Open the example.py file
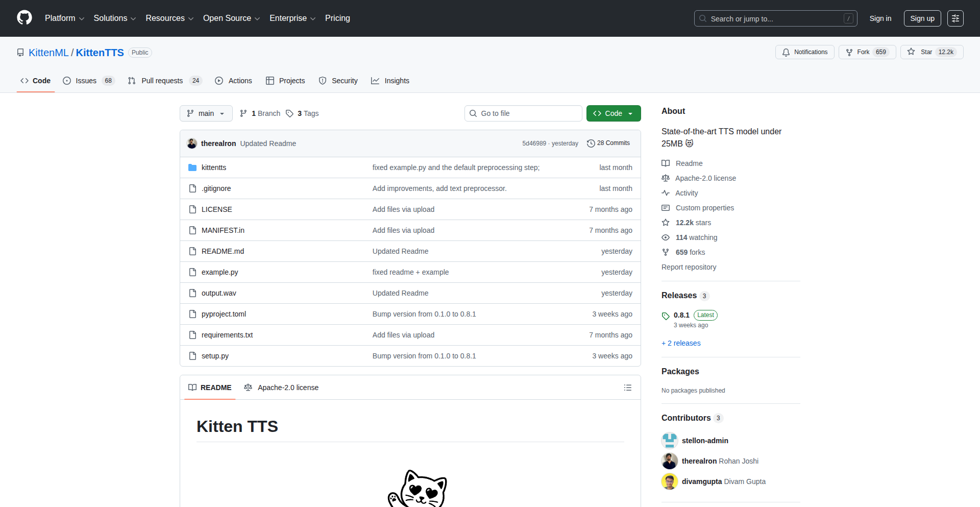 219,272
